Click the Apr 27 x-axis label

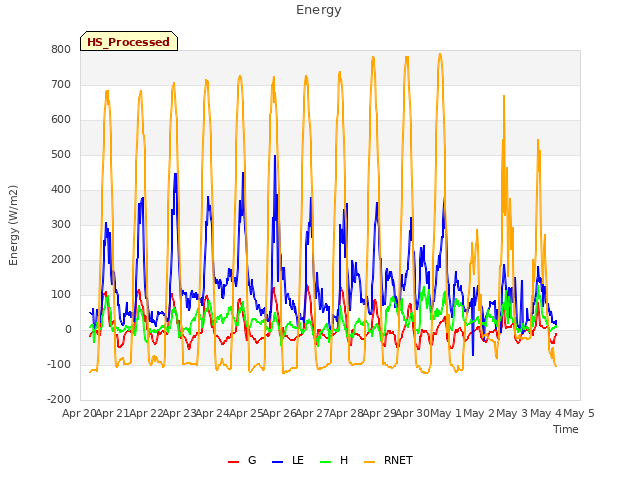(312, 413)
